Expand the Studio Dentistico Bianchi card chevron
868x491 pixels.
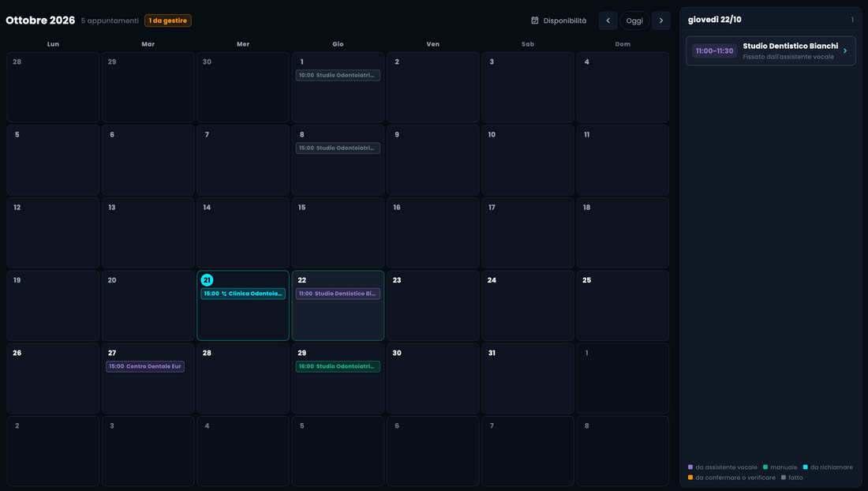click(x=845, y=51)
